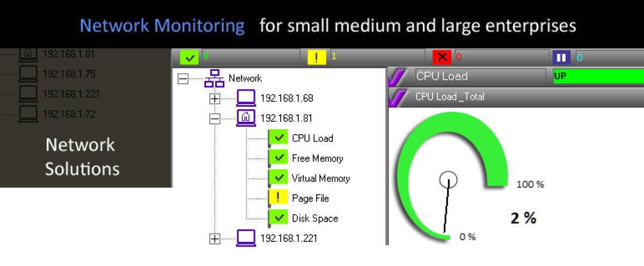This screenshot has height=266, width=644.
Task: Expand the 192.168.1.68 tree node
Action: tap(215, 99)
